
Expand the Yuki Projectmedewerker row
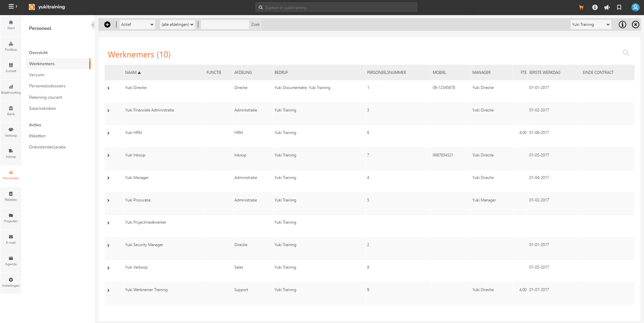108,223
